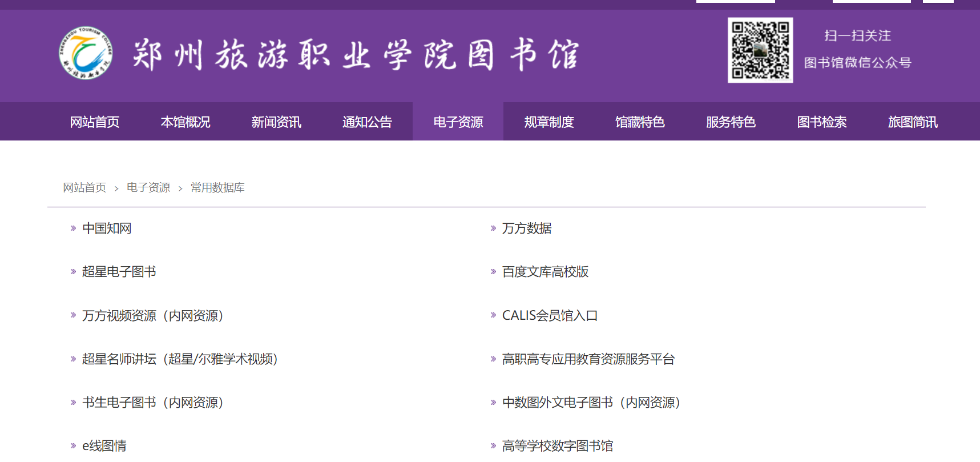Open the 百度文库高校版 link
980x462 pixels.
point(545,272)
